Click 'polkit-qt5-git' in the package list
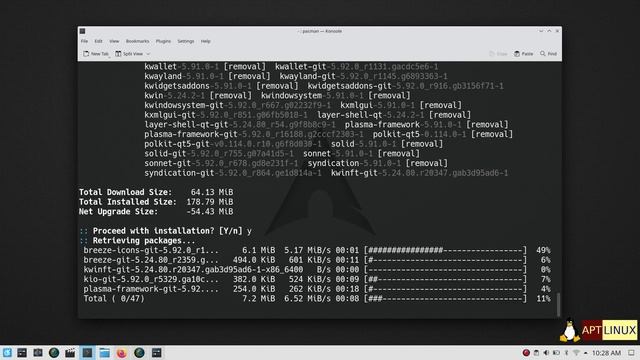640x360 pixels. click(177, 144)
